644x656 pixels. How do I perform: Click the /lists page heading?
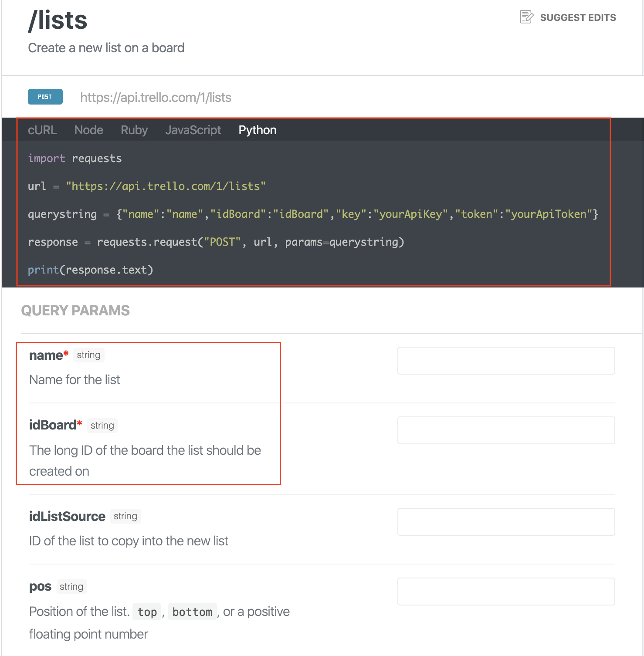click(x=58, y=20)
